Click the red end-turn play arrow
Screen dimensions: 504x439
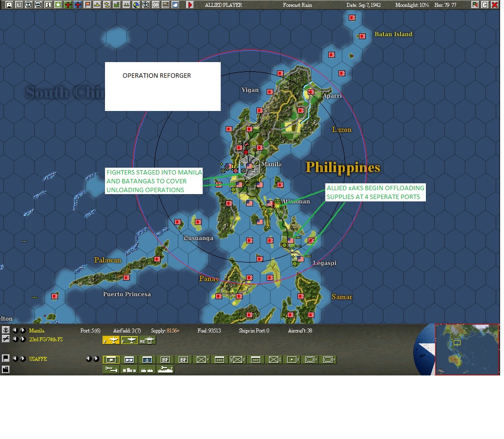[190, 5]
